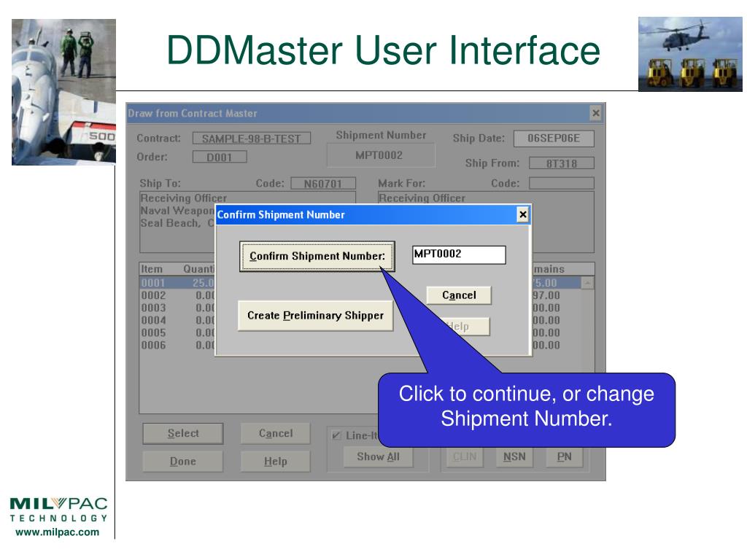
Task: Click the Confirm Shipment Number button
Action: [317, 256]
